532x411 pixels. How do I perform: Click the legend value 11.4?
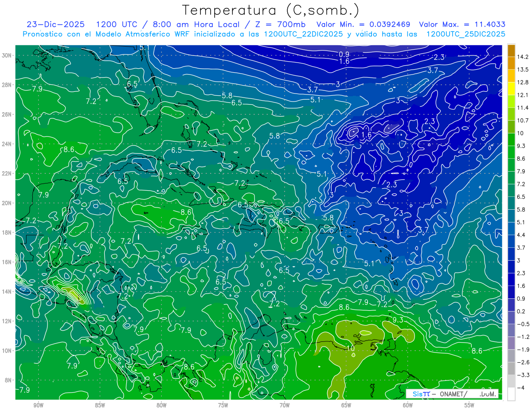523,108
